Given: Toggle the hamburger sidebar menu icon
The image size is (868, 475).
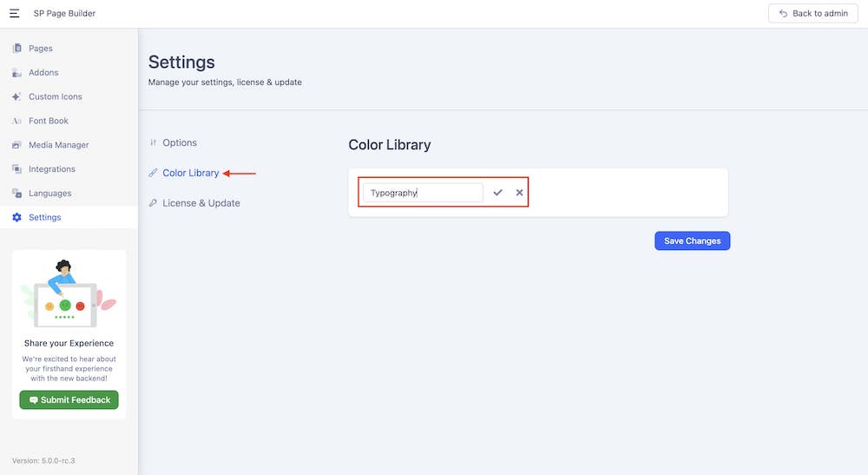Looking at the screenshot, I should pos(15,13).
